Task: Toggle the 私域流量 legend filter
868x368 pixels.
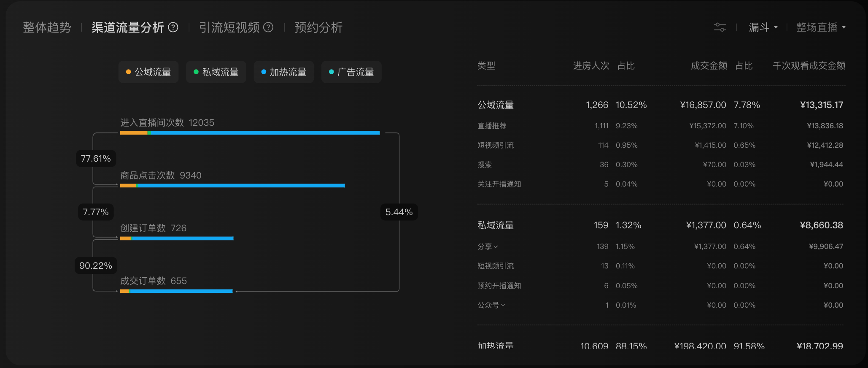Action: click(x=216, y=72)
